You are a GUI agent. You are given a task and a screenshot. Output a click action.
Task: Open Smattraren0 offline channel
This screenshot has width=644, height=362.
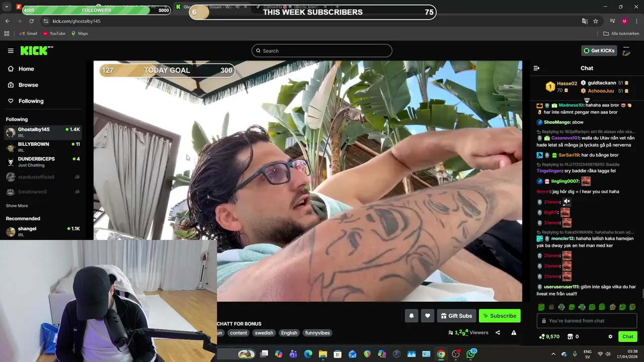pos(43,192)
